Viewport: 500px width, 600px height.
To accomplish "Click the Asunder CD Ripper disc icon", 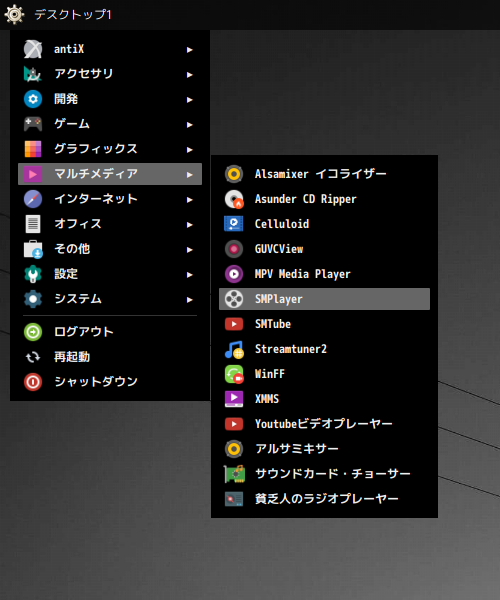I will coord(234,199).
